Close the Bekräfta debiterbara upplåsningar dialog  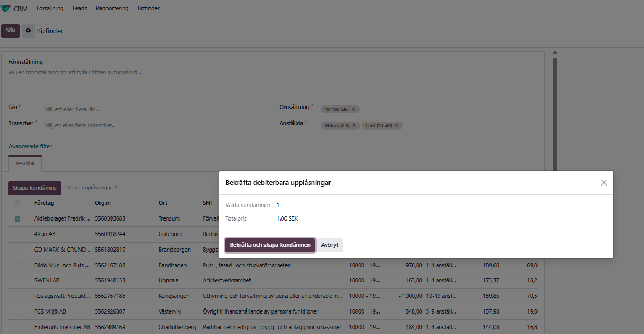tap(603, 182)
